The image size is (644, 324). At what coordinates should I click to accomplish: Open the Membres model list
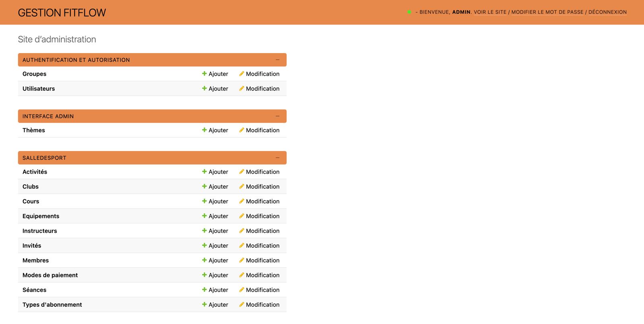[x=35, y=260]
